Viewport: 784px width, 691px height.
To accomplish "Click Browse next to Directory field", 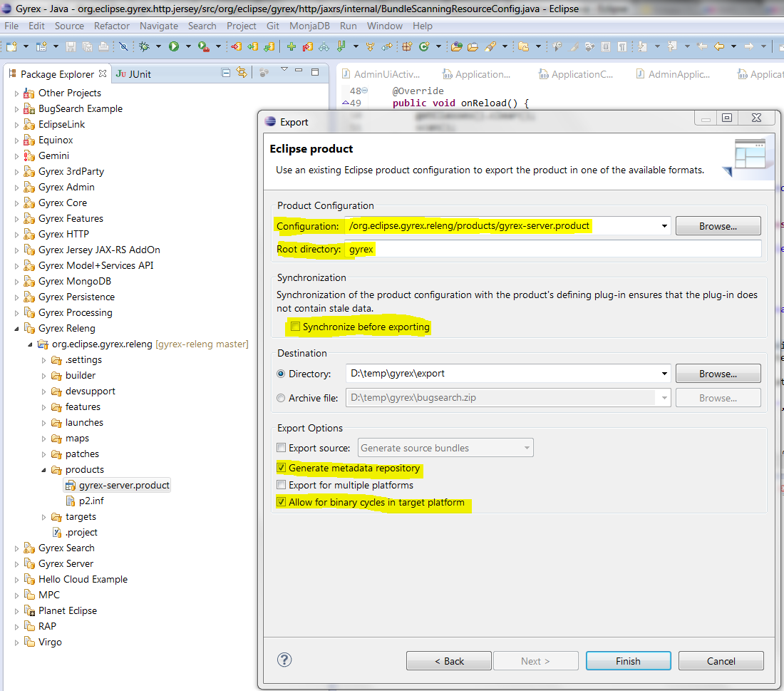I will pyautogui.click(x=718, y=374).
